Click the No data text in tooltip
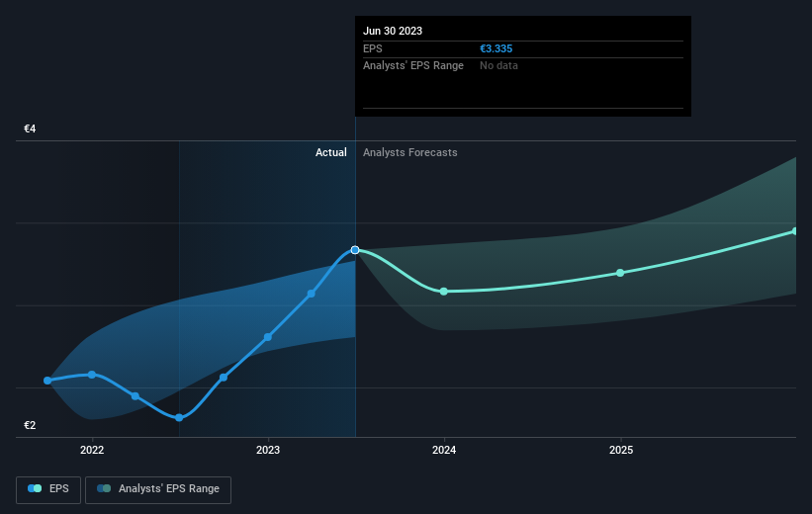812x514 pixels. click(498, 65)
